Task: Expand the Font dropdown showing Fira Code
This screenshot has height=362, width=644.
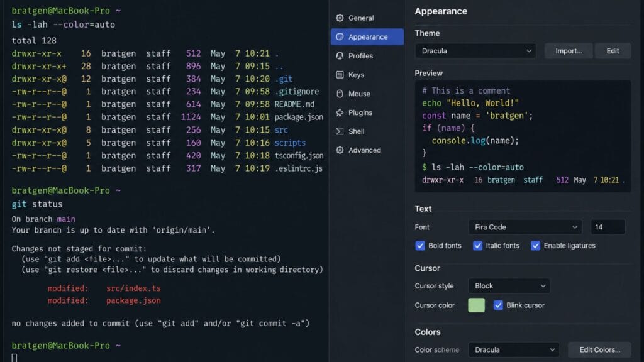Action: pyautogui.click(x=525, y=227)
